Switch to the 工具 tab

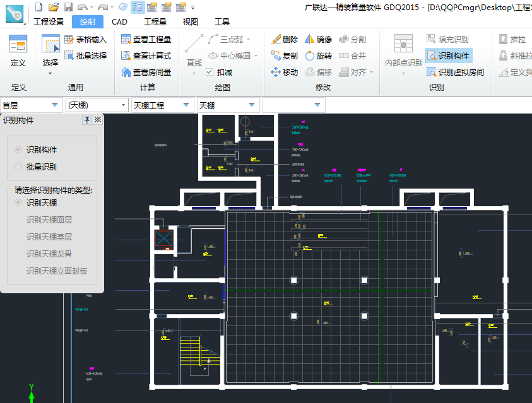point(222,21)
